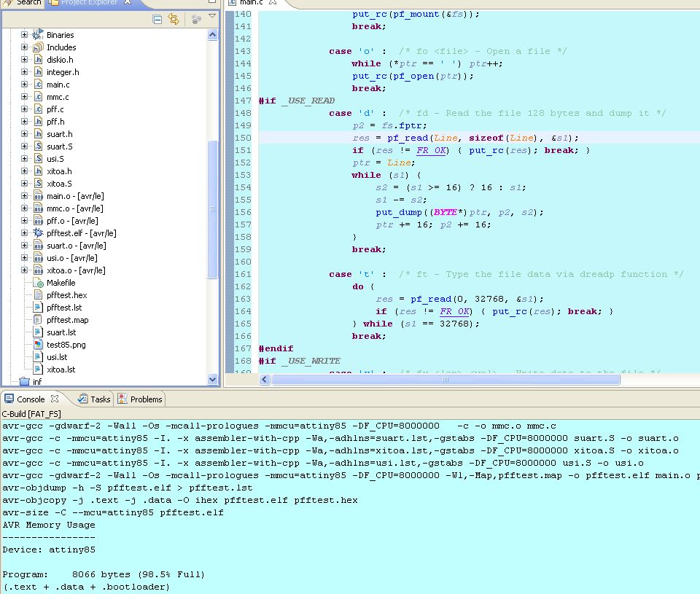
Task: Expand the Includes node
Action: pos(25,47)
